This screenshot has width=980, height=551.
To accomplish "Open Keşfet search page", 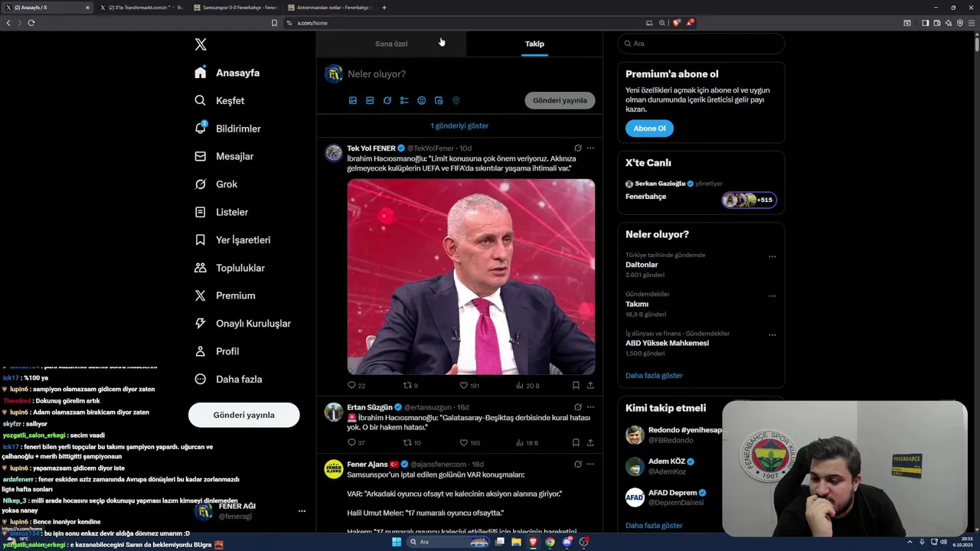I will tap(220, 100).
